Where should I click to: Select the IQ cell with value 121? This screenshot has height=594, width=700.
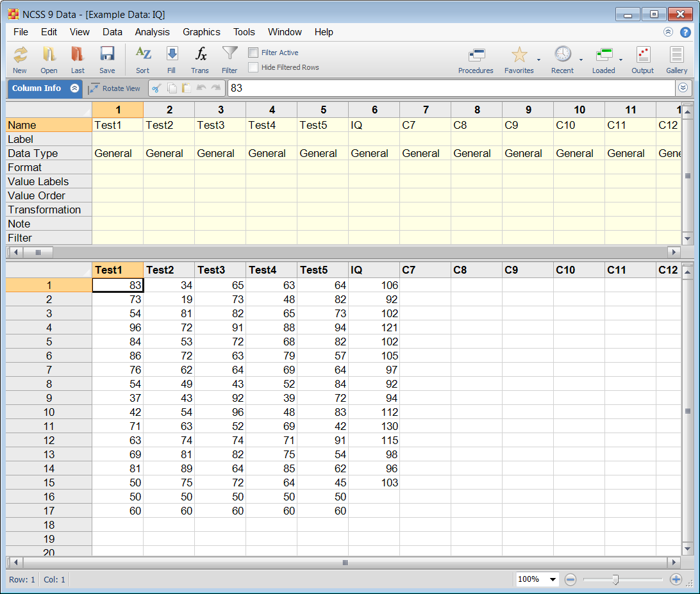(x=374, y=327)
